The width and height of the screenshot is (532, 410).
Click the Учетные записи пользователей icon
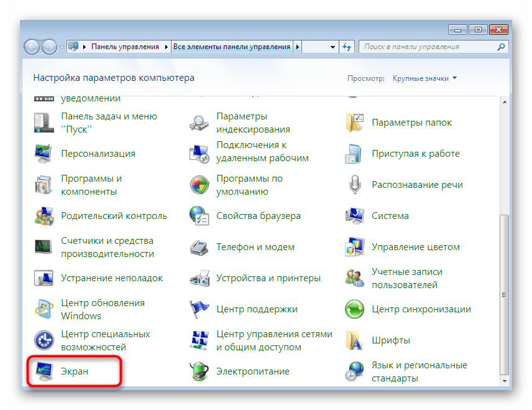tap(354, 278)
